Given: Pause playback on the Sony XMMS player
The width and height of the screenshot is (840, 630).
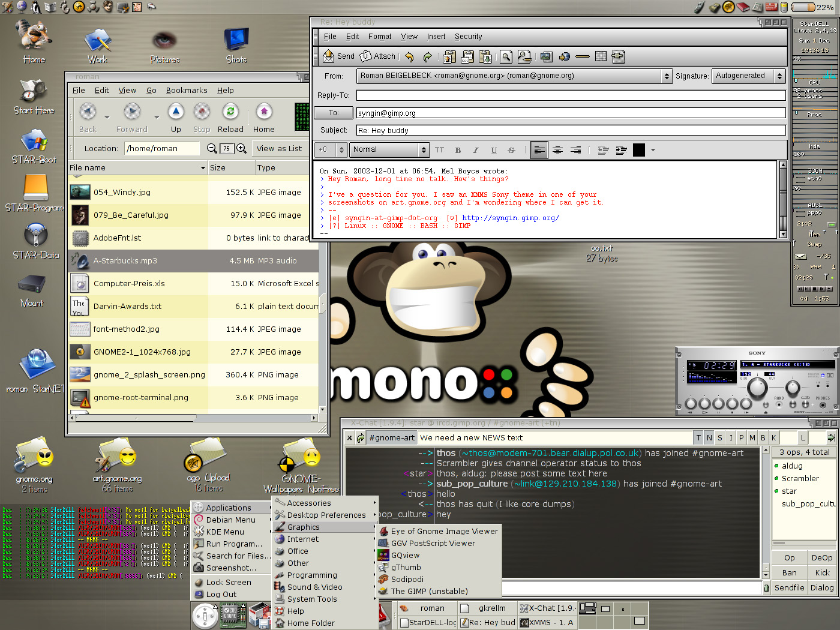Looking at the screenshot, I should tap(718, 404).
